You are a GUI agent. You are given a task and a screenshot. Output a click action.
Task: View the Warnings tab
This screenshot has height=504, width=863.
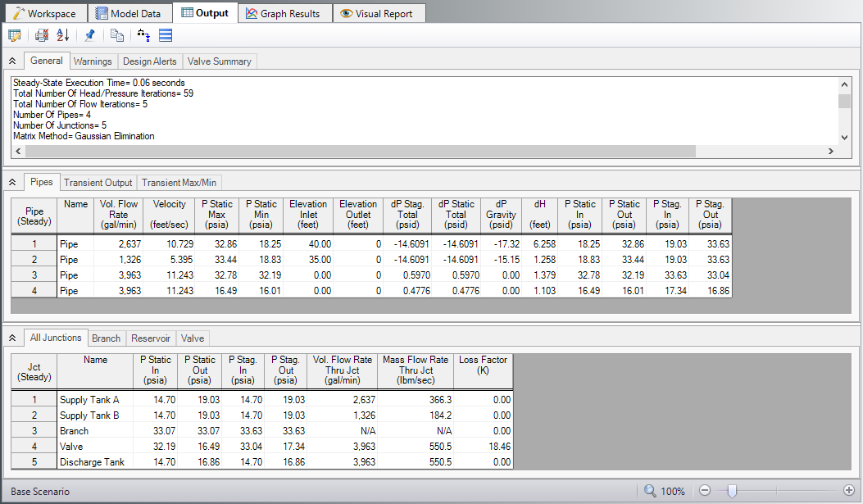click(93, 61)
